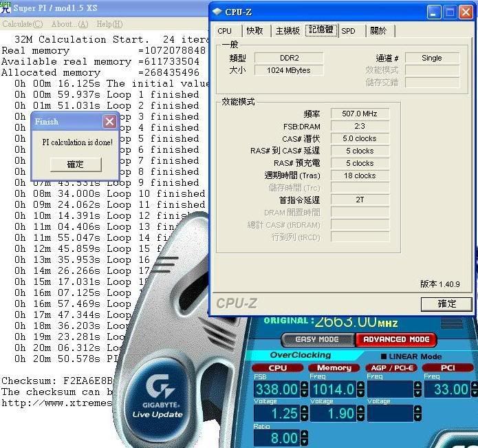Open the 關於 tab in CPU-Z

pyautogui.click(x=378, y=31)
